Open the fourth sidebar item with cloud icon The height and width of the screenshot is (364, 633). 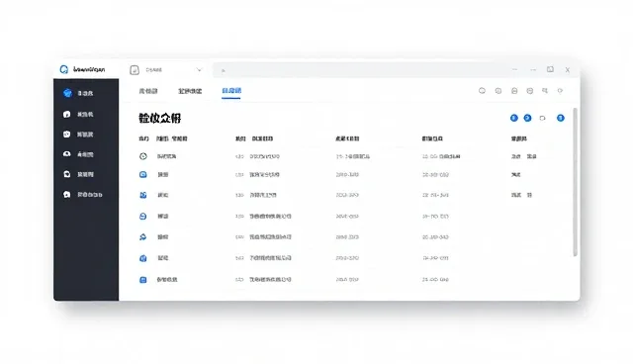click(x=78, y=154)
